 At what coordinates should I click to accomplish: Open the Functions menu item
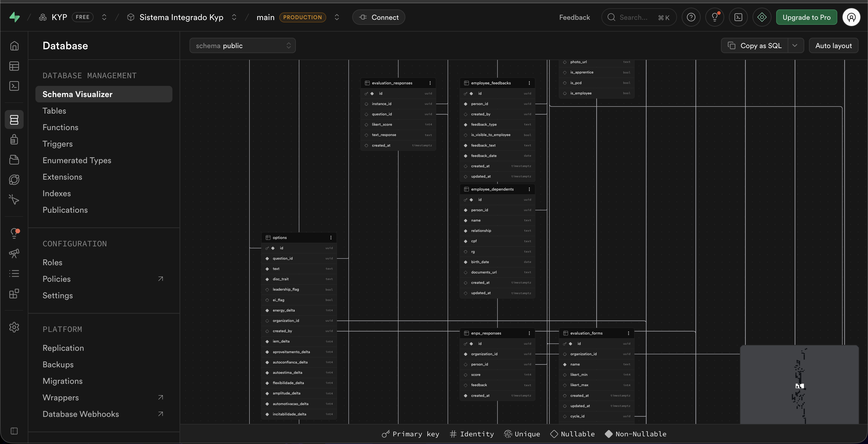pyautogui.click(x=104, y=127)
